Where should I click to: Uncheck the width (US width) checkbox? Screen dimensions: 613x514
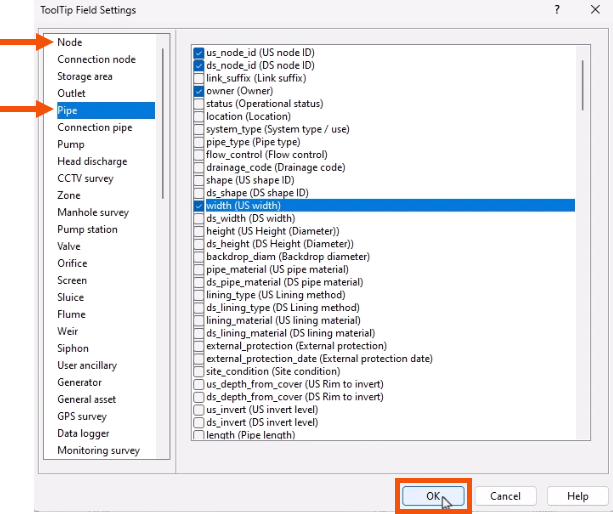tap(199, 206)
